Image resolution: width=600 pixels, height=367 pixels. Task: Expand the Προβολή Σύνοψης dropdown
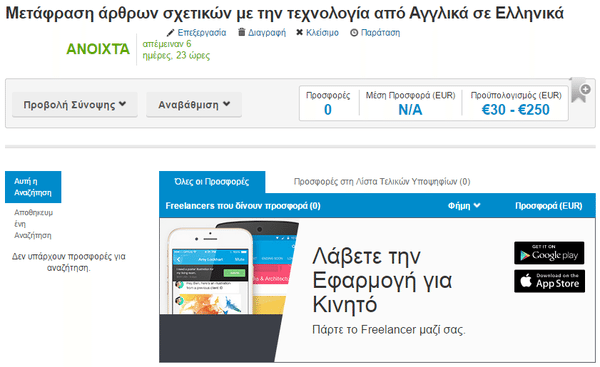[x=75, y=104]
